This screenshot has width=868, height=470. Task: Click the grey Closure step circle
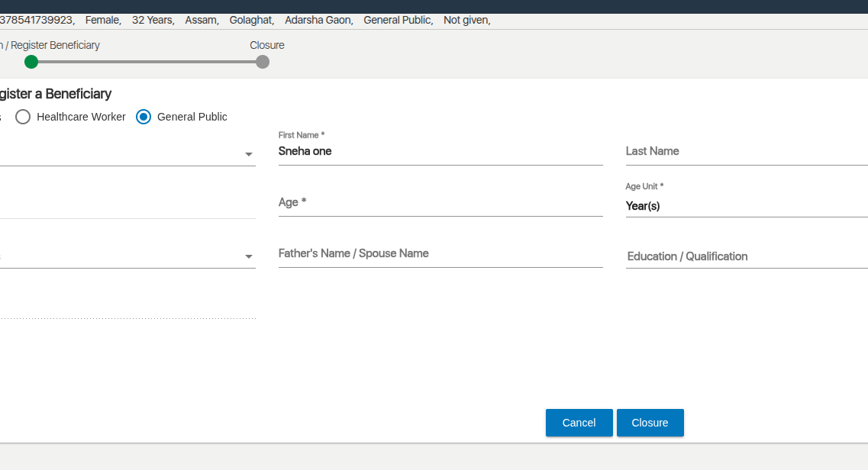263,62
